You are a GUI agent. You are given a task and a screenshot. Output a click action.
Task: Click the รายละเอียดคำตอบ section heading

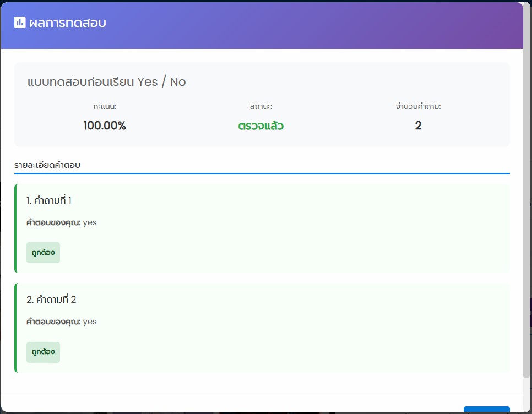(47, 165)
